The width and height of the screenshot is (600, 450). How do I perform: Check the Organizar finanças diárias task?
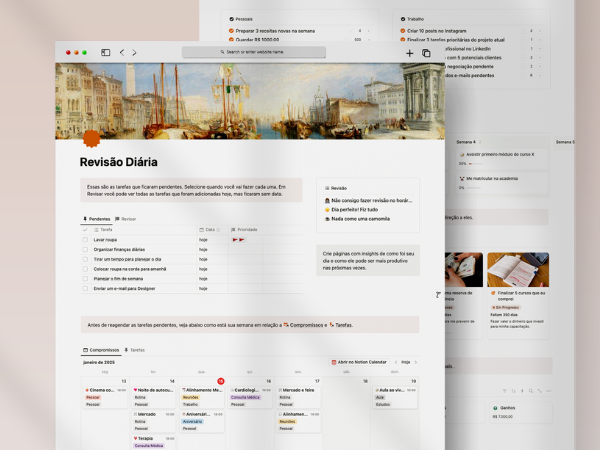pyautogui.click(x=85, y=249)
